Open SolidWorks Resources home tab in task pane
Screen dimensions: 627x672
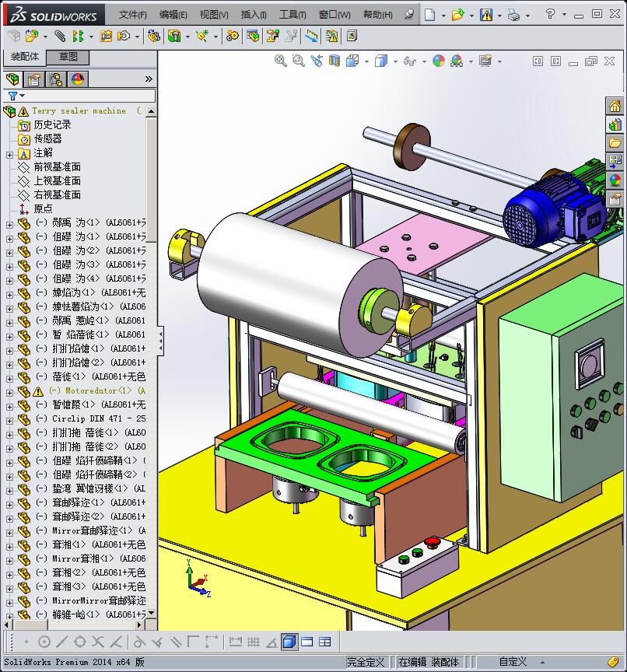[x=615, y=106]
